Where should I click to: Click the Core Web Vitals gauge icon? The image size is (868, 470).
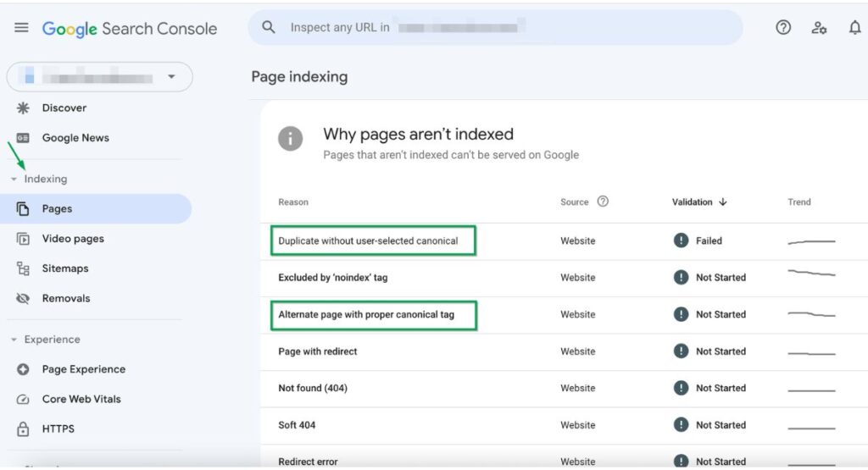coord(23,399)
